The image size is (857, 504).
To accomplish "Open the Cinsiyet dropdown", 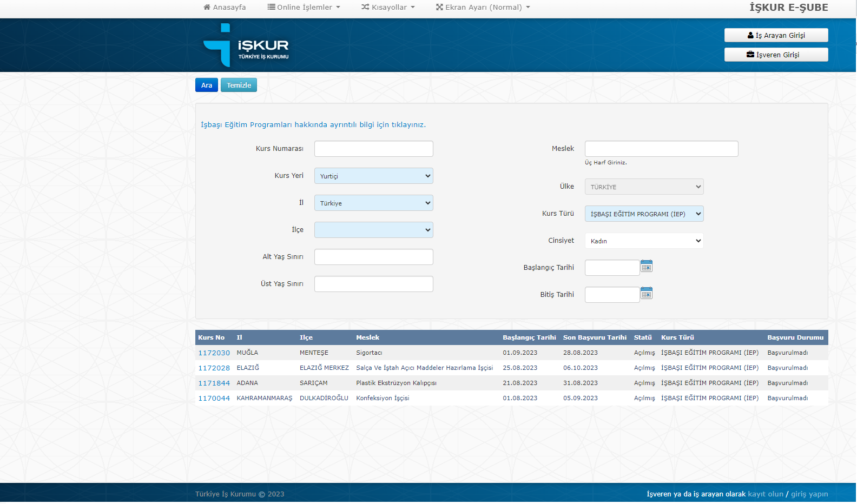I will (x=644, y=241).
